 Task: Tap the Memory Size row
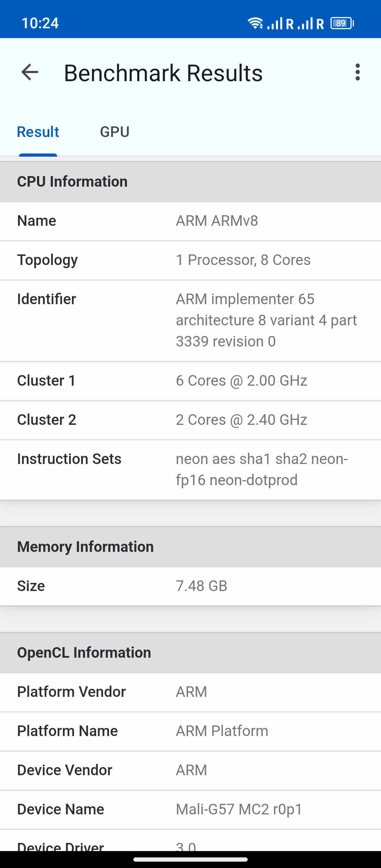tap(190, 586)
